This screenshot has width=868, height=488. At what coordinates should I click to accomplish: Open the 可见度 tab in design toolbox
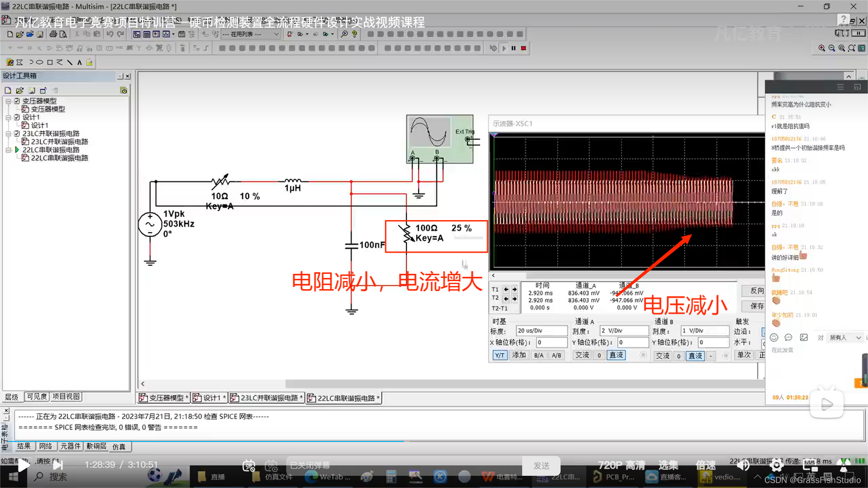pyautogui.click(x=37, y=396)
